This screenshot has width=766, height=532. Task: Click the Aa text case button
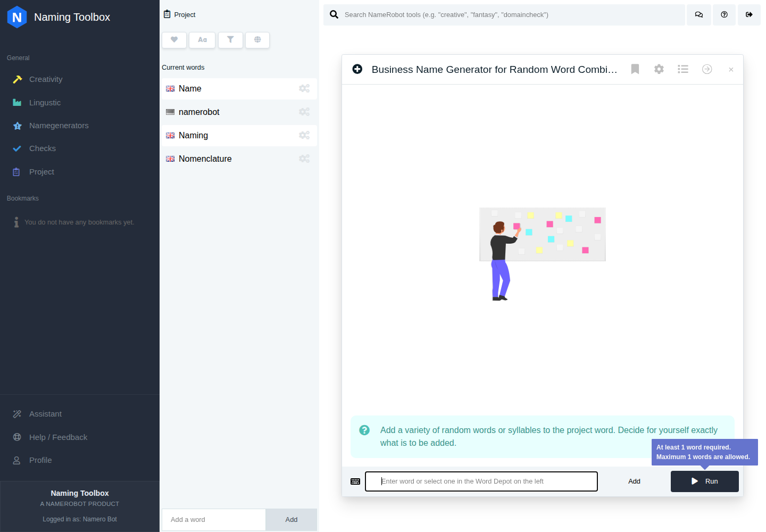coord(202,40)
